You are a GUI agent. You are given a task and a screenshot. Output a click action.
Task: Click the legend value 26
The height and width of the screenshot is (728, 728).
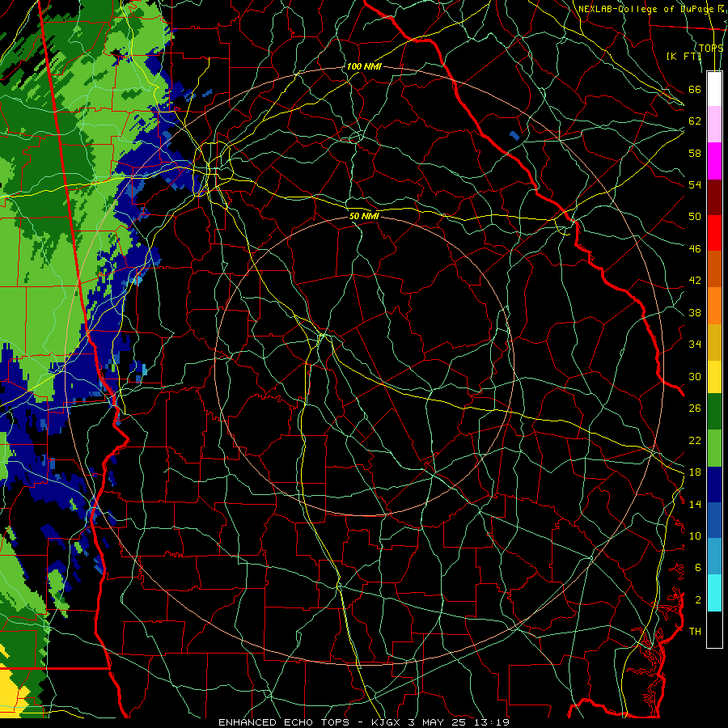click(695, 408)
